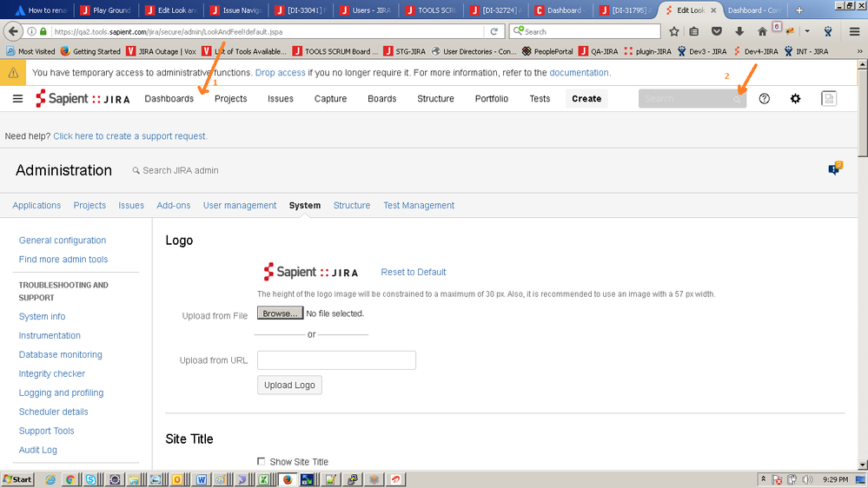This screenshot has height=488, width=868.
Task: Click the site information icon in the address bar
Action: click(x=31, y=31)
